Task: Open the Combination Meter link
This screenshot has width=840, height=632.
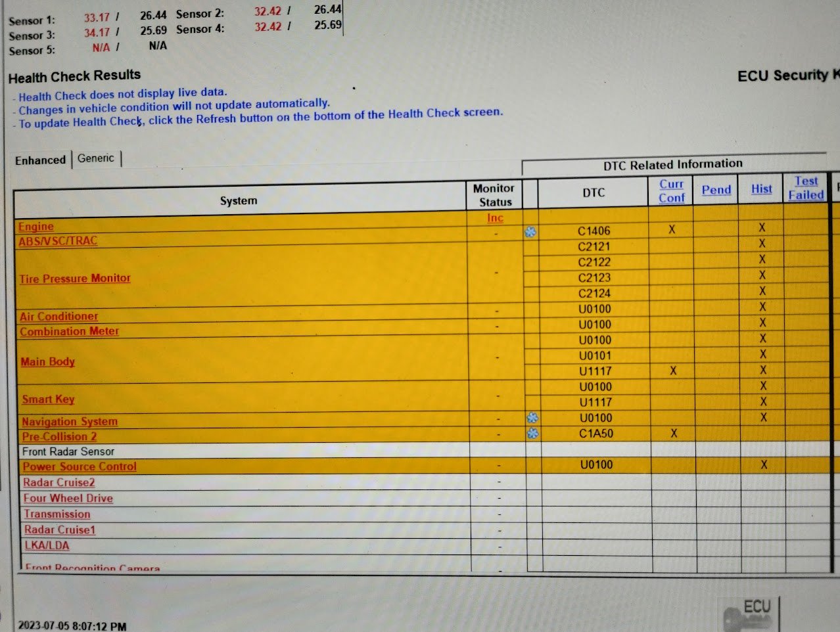Action: (x=70, y=332)
